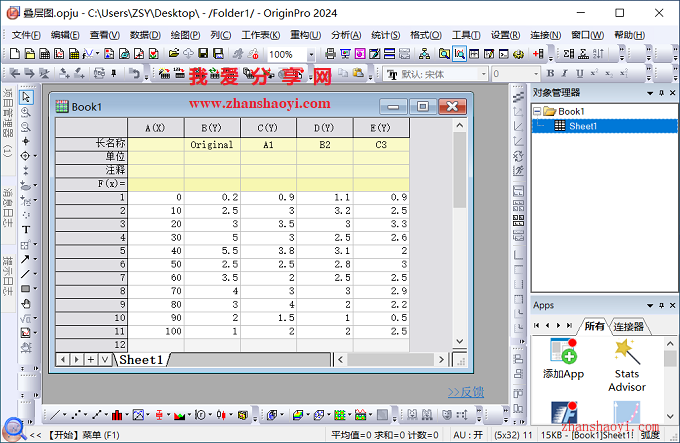Select the Rectangle drawing tool
Image resolution: width=680 pixels, height=443 pixels.
(25, 289)
